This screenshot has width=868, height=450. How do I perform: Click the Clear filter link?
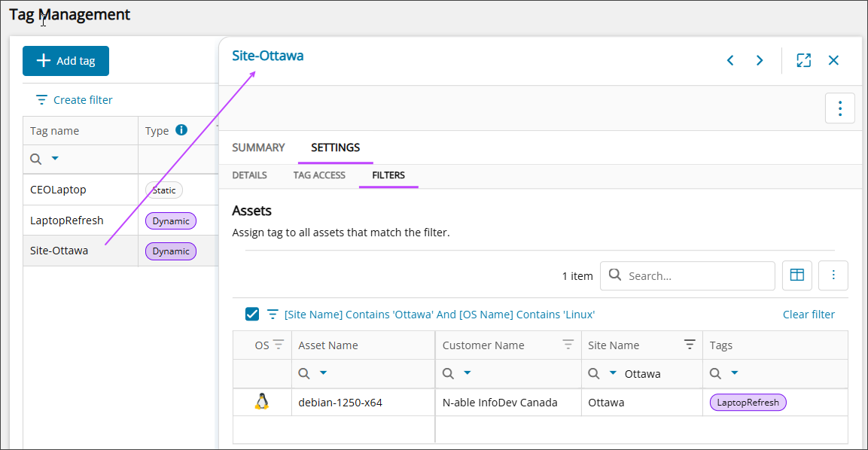tap(809, 315)
